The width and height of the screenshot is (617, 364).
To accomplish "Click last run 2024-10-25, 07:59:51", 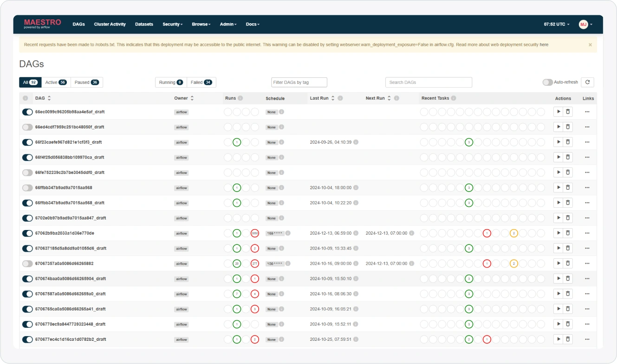I will [331, 339].
